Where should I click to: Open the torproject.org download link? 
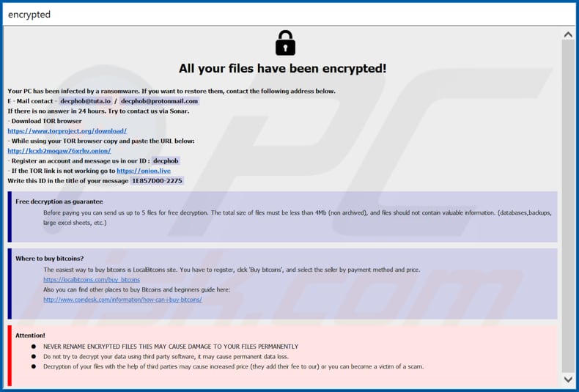[67, 131]
